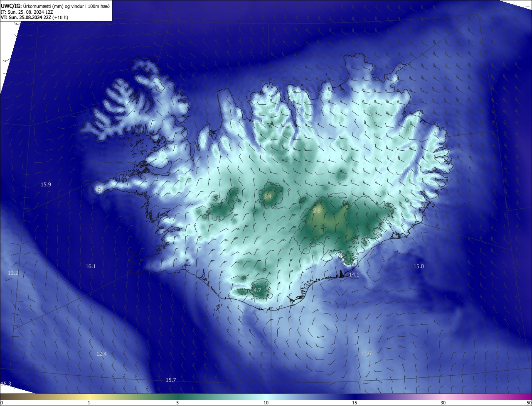Viewport: 532px width, 406px height.
Task: Click the 1.7 value label on the map
Action: click(257, 290)
